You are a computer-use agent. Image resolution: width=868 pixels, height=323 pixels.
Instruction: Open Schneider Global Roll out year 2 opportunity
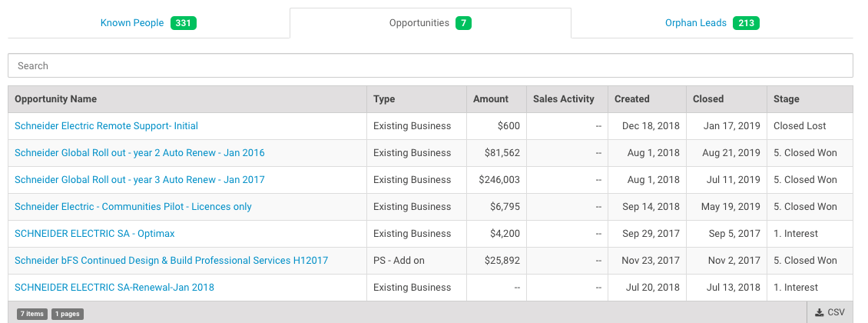(x=140, y=153)
